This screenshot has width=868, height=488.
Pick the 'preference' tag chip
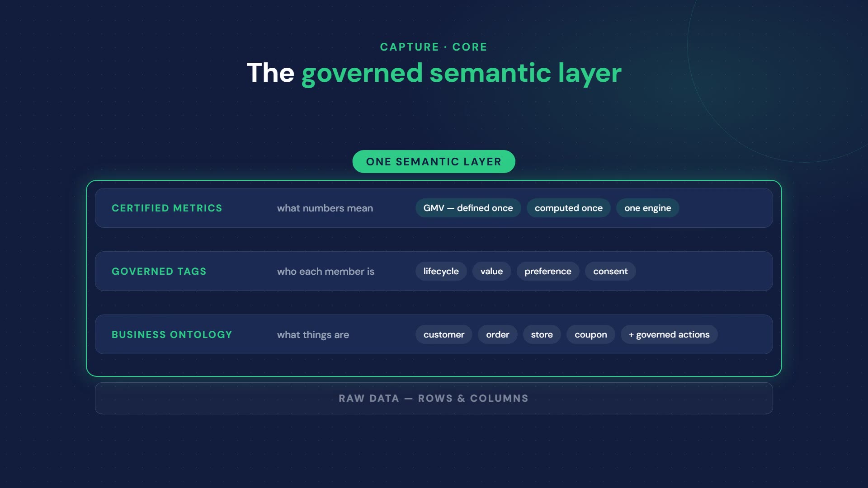547,271
